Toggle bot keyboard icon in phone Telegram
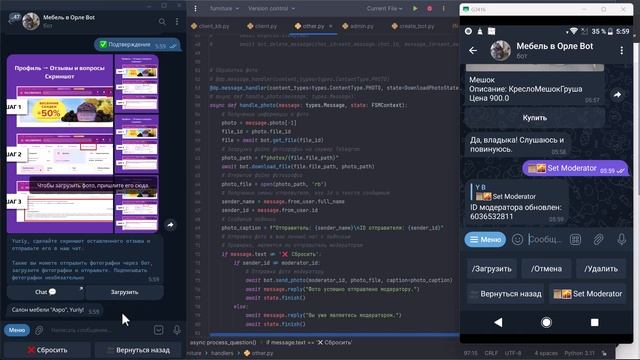The height and width of the screenshot is (360, 640). coord(576,240)
